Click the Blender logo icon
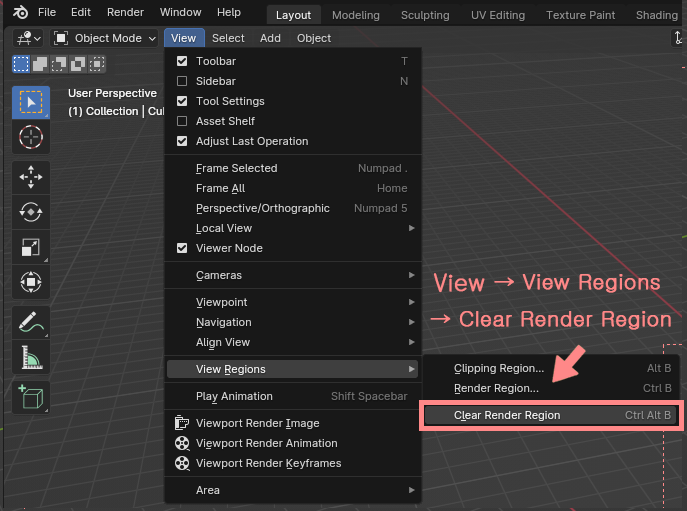 pyautogui.click(x=20, y=12)
